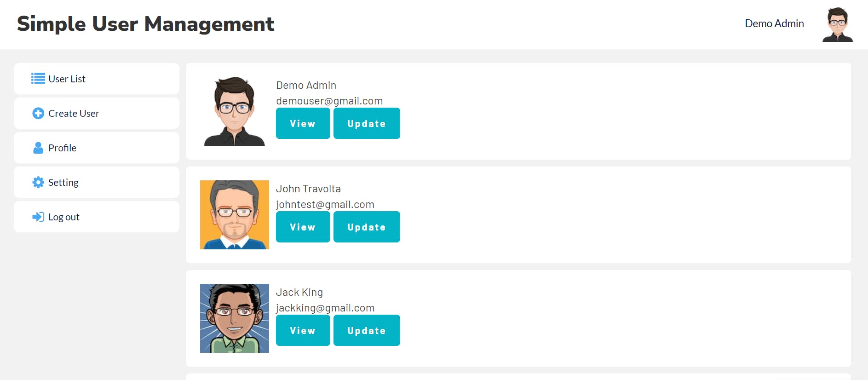Open the admin avatar in the header
Screen dimensions: 868x380
(x=838, y=24)
